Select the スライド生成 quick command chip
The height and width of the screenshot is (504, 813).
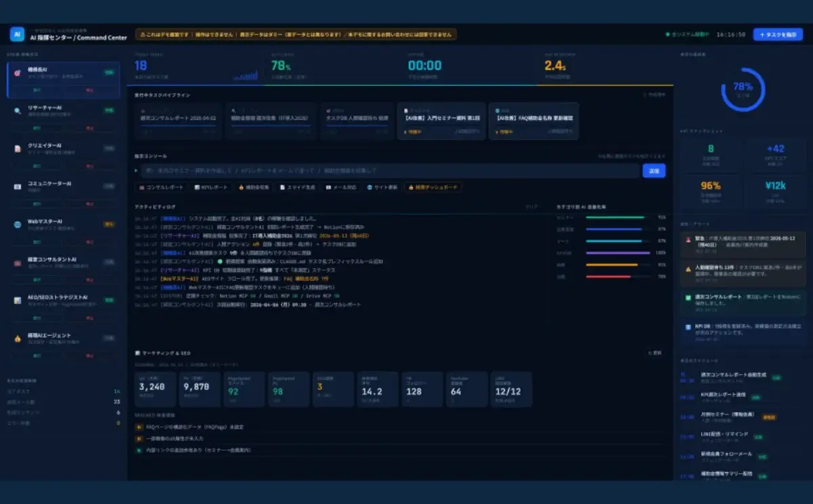click(x=298, y=187)
